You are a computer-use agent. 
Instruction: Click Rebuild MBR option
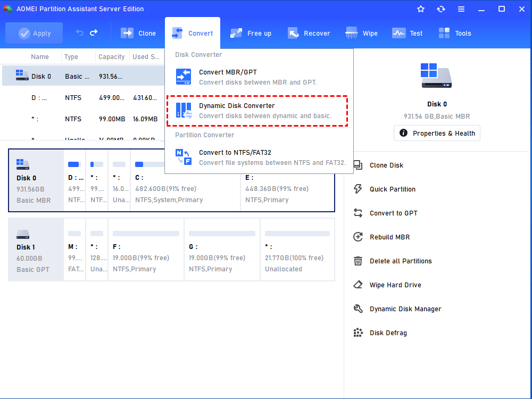[390, 237]
